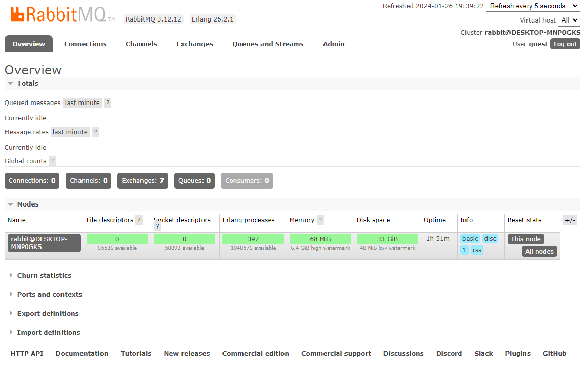Viewport: 588px width, 370px height.
Task: Click the 1 info tag
Action: pos(464,250)
